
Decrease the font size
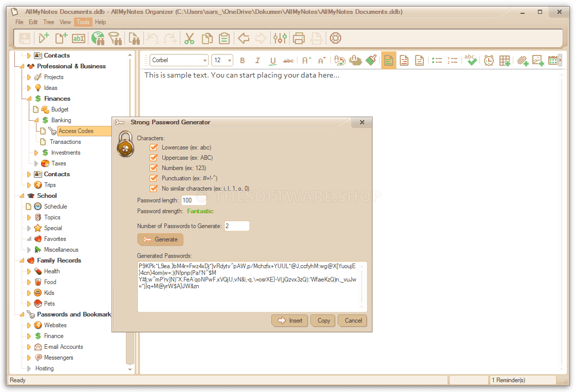(322, 61)
